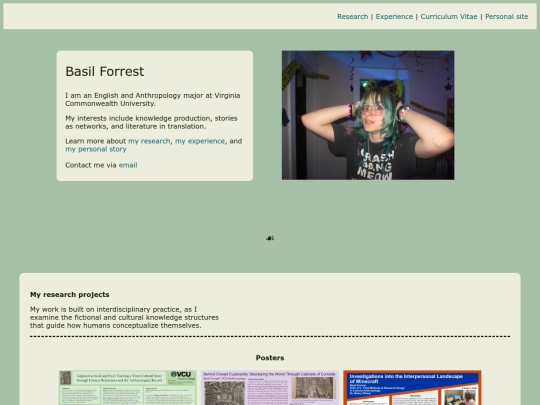540x405 pixels.
Task: Follow the 'my experience' inline link
Action: tap(200, 141)
